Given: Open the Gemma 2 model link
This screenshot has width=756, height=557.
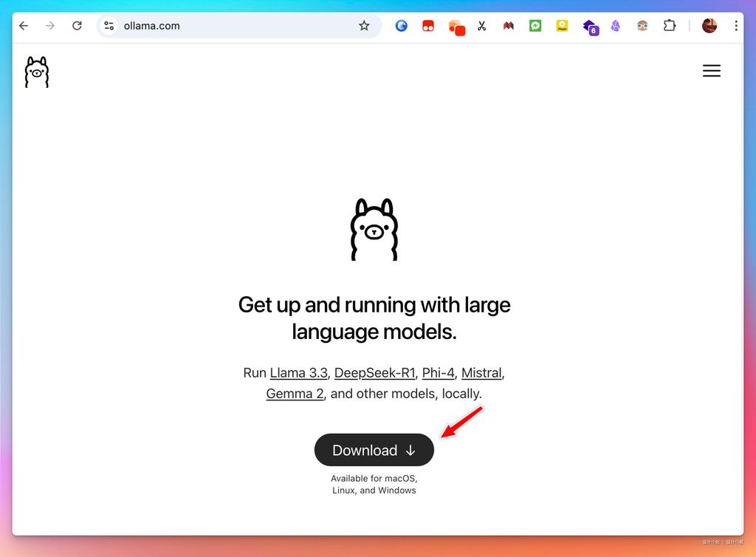Looking at the screenshot, I should tap(295, 394).
